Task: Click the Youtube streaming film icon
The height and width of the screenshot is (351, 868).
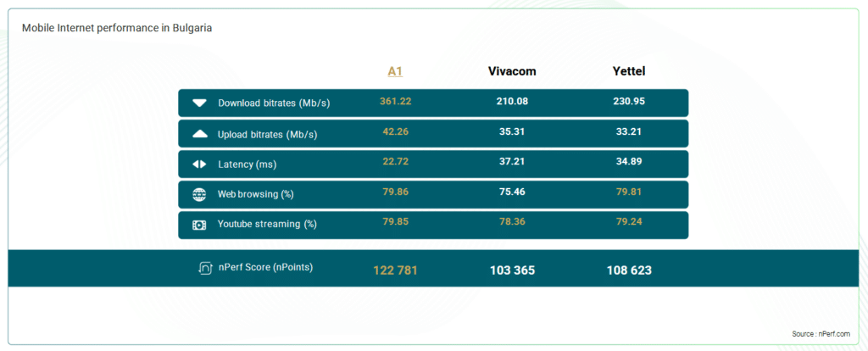Action: pyautogui.click(x=199, y=225)
